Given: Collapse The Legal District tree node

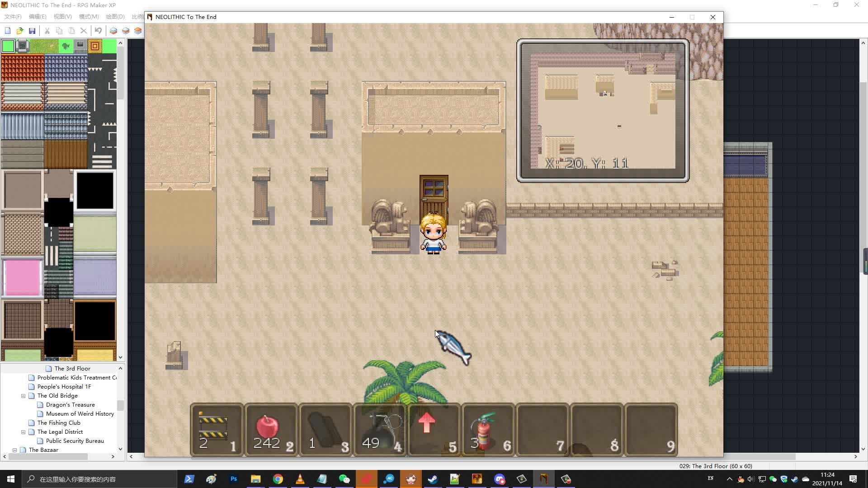Looking at the screenshot, I should point(23,432).
